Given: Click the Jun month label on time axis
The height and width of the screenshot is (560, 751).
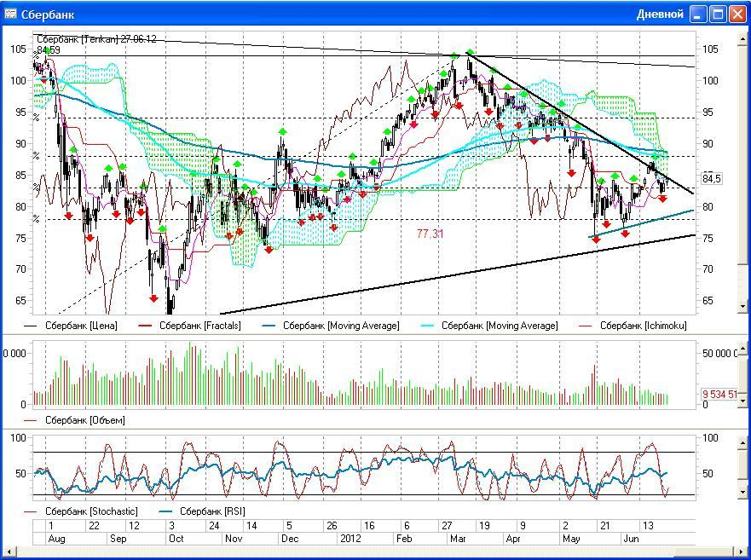Looking at the screenshot, I should (x=632, y=539).
